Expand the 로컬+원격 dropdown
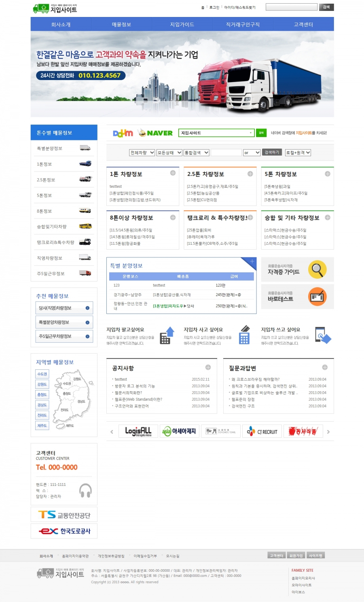 tap(298, 153)
